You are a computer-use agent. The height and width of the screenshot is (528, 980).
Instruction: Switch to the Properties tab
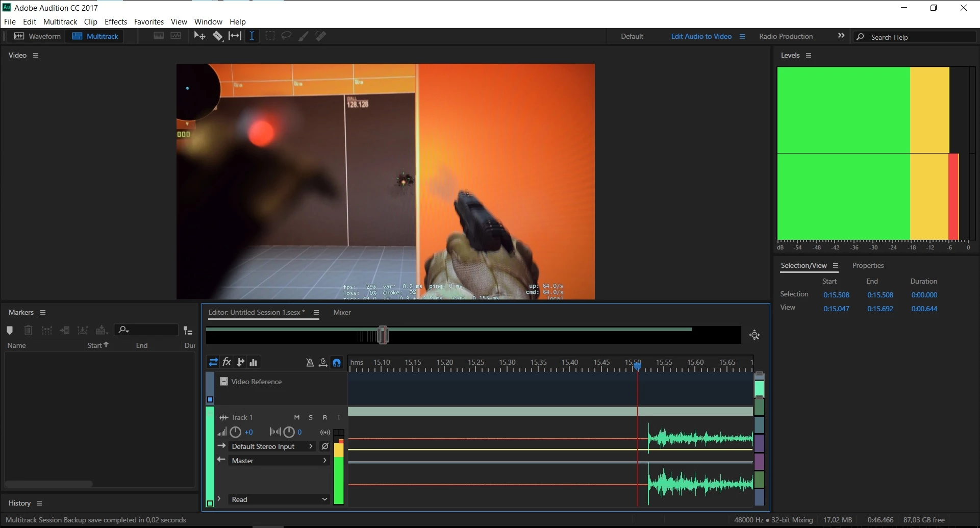coord(868,265)
